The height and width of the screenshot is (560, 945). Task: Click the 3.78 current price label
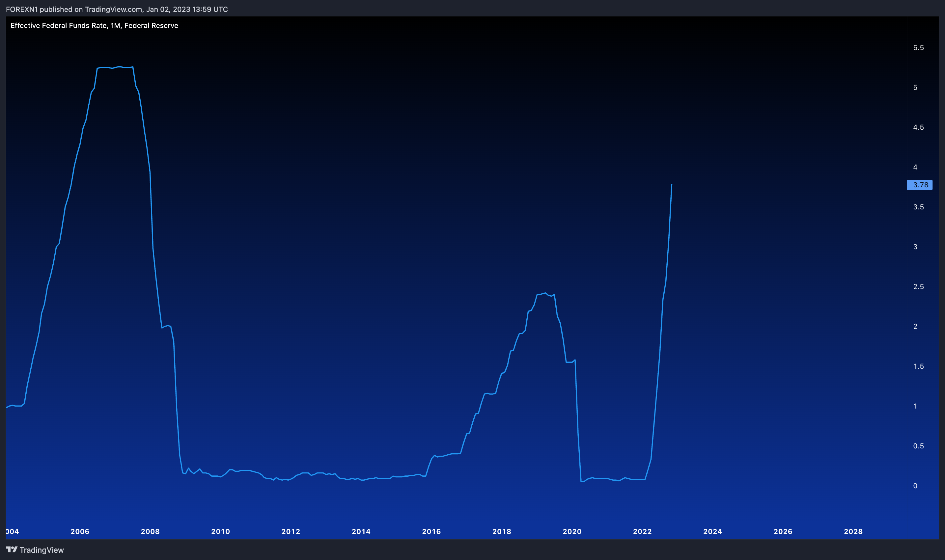[920, 185]
